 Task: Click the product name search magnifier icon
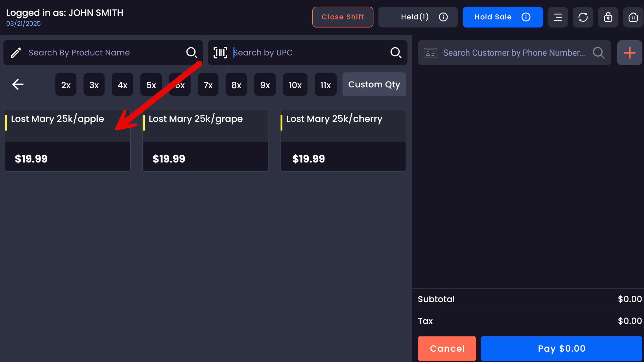pyautogui.click(x=191, y=53)
